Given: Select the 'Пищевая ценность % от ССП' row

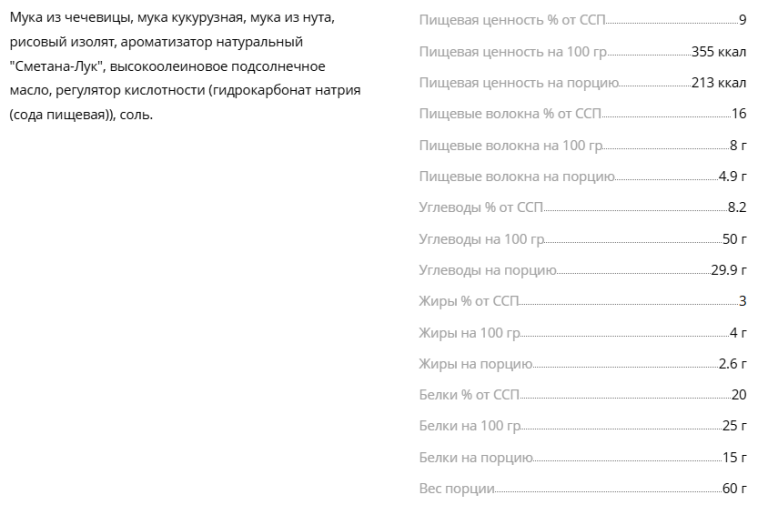Looking at the screenshot, I should [582, 20].
